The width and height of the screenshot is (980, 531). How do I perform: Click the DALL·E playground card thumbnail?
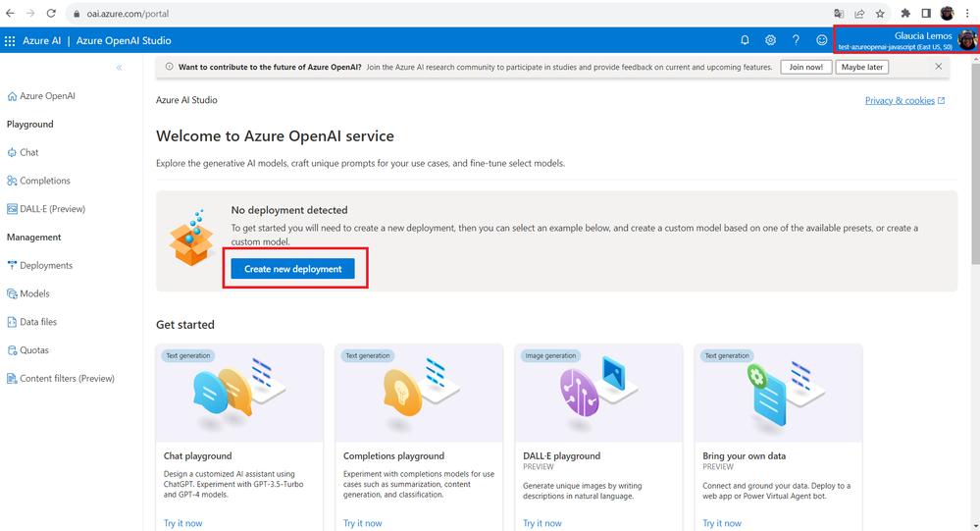coord(598,393)
